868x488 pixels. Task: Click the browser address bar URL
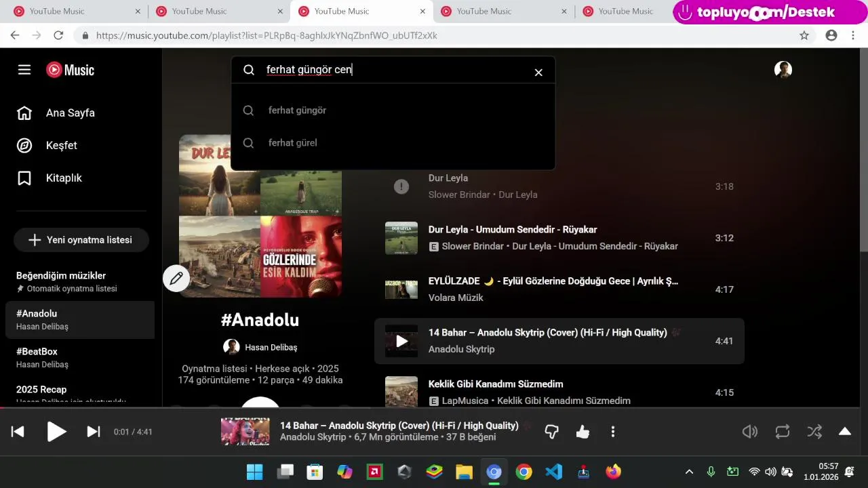(267, 35)
